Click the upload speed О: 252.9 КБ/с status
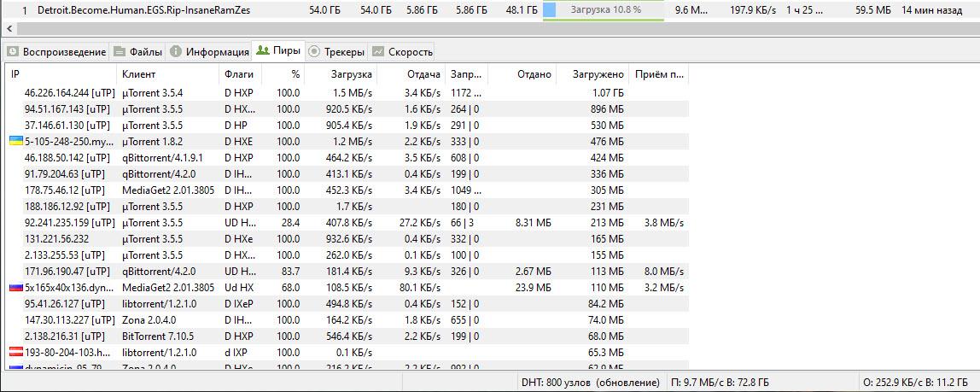 [918, 383]
